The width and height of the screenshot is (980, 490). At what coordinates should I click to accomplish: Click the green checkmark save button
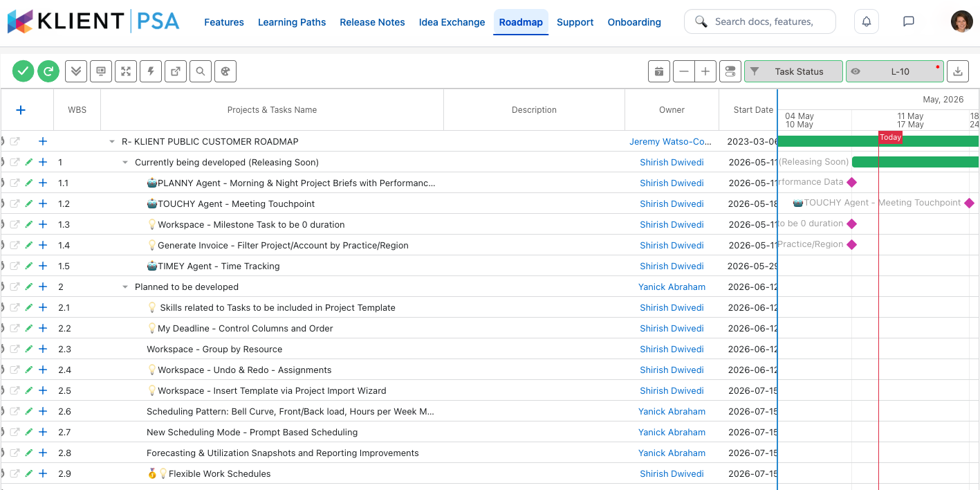pyautogui.click(x=24, y=71)
